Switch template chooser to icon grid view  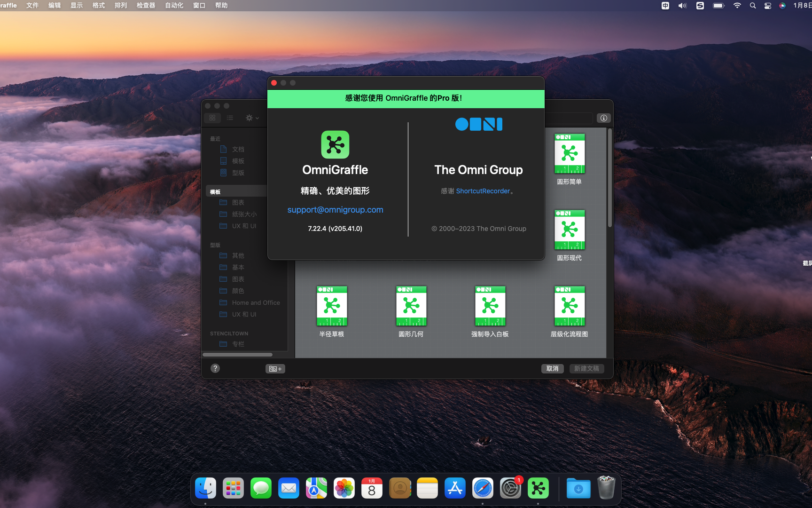212,118
